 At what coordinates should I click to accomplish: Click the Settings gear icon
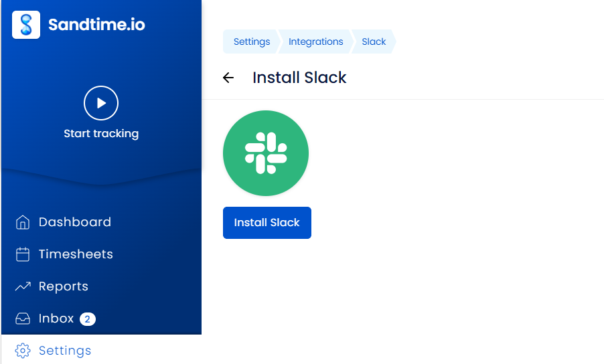(x=23, y=351)
